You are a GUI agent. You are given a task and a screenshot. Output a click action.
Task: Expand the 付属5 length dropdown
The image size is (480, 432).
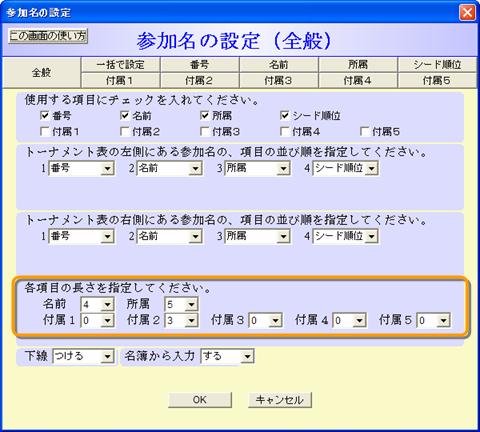point(434,320)
